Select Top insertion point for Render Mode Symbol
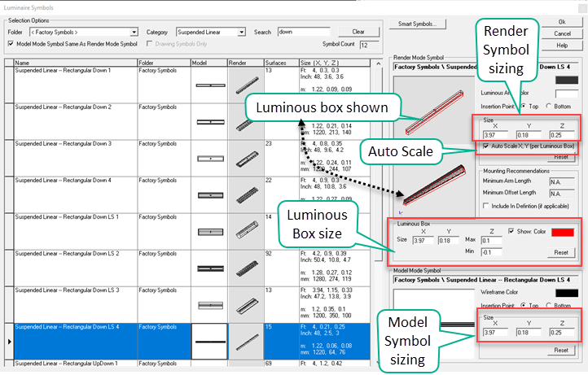The image size is (588, 375). coord(523,106)
